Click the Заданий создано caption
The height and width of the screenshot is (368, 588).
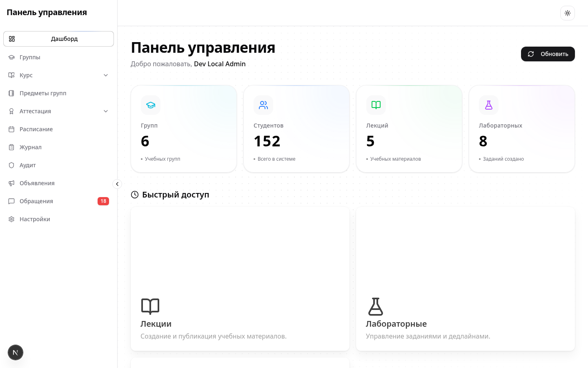503,159
